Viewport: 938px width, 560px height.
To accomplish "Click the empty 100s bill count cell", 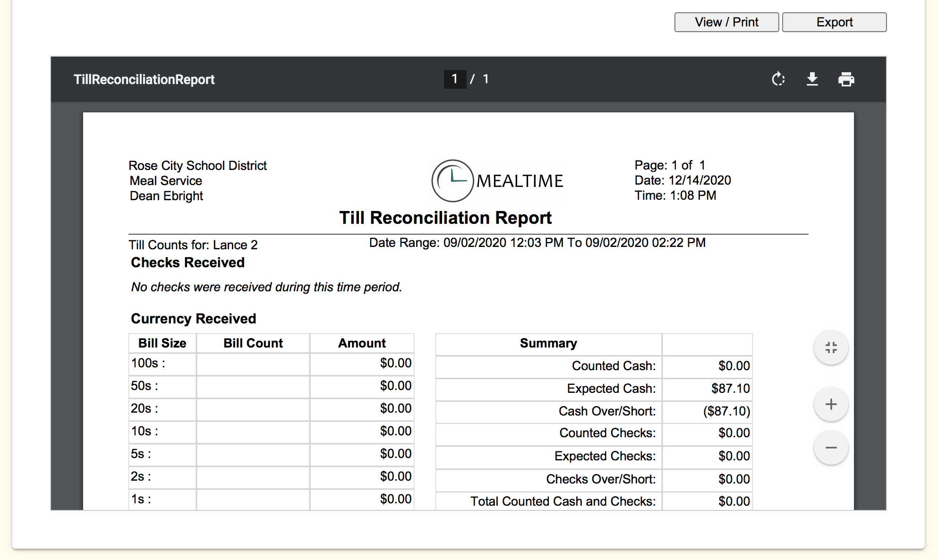I will [253, 364].
